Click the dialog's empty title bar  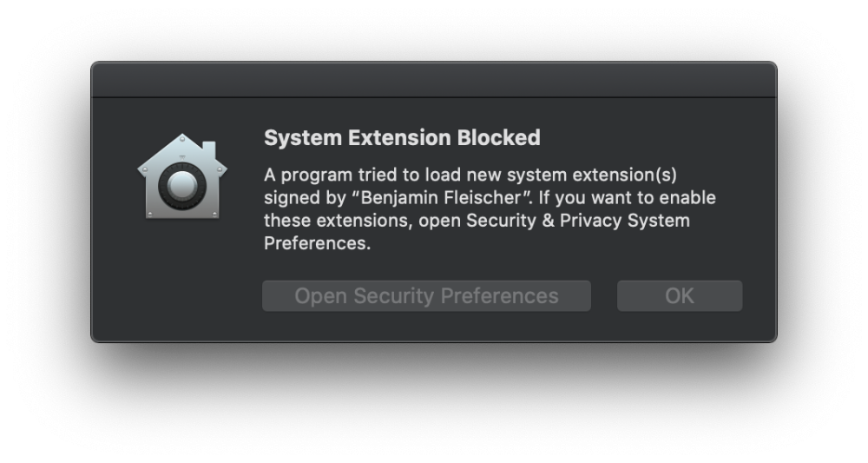click(x=433, y=80)
